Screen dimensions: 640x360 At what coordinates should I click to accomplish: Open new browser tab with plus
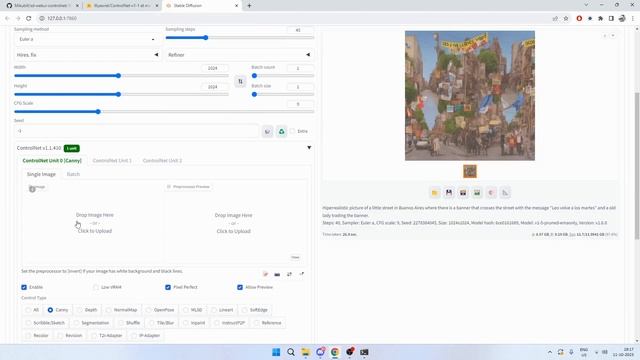[x=249, y=6]
